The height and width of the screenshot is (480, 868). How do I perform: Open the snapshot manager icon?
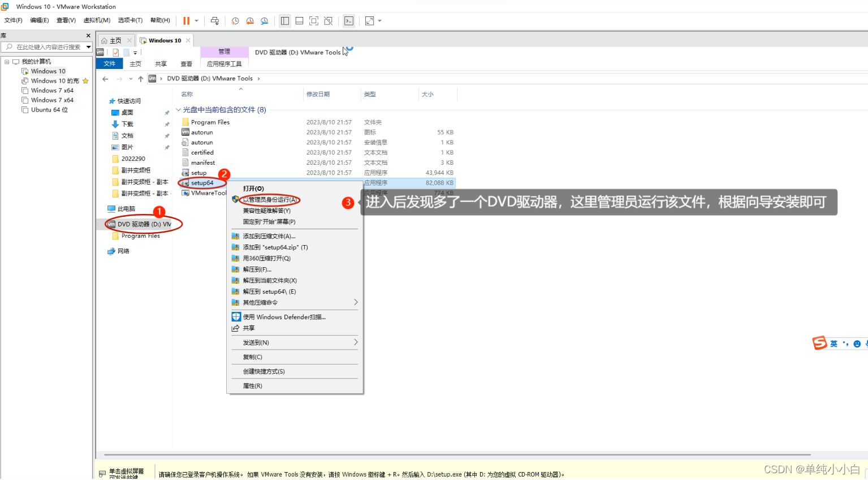tap(265, 21)
